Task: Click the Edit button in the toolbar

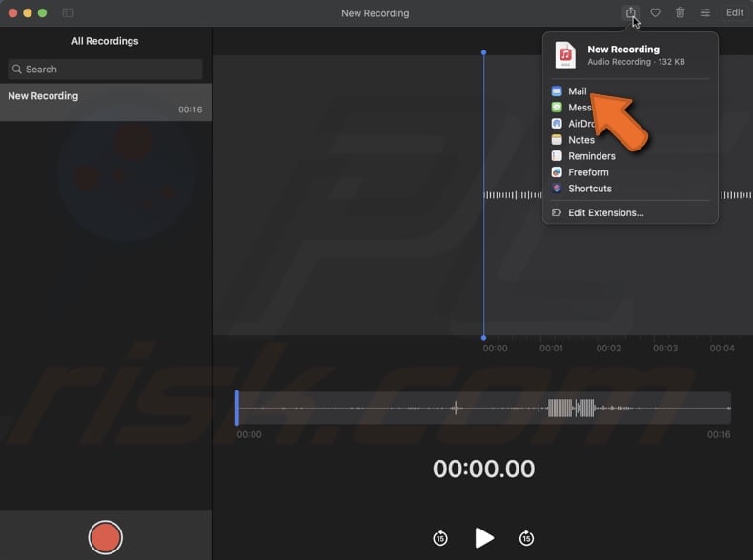Action: pyautogui.click(x=734, y=12)
